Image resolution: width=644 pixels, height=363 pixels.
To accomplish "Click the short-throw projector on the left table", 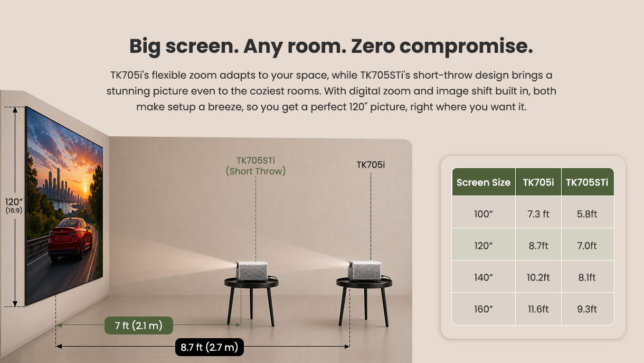I will 252,269.
